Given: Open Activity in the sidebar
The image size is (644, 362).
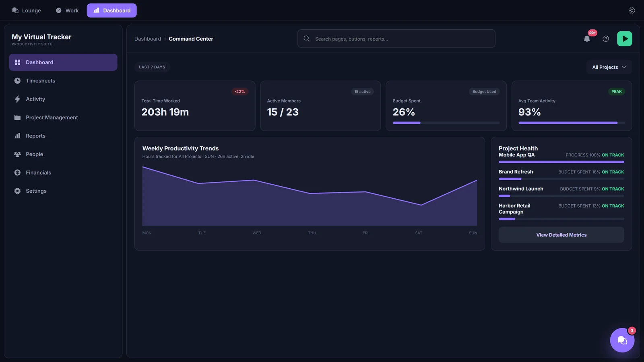Looking at the screenshot, I should point(63,99).
